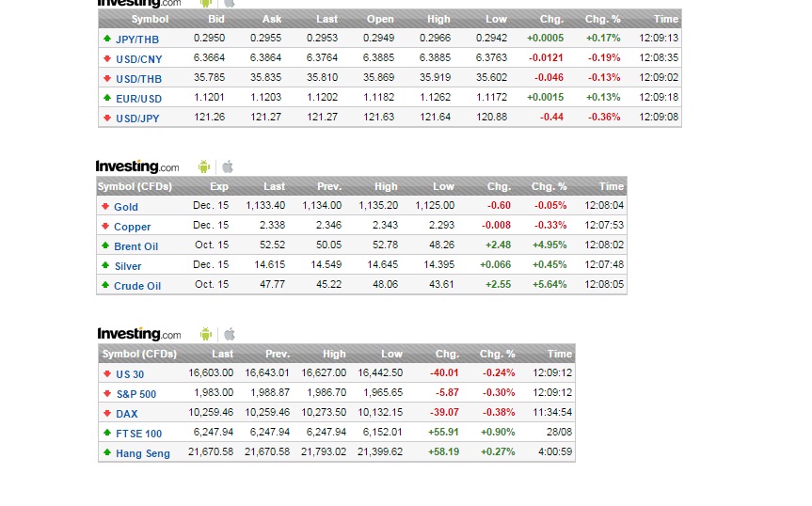Open the S&P 500 index link
812x506 pixels.
click(136, 394)
